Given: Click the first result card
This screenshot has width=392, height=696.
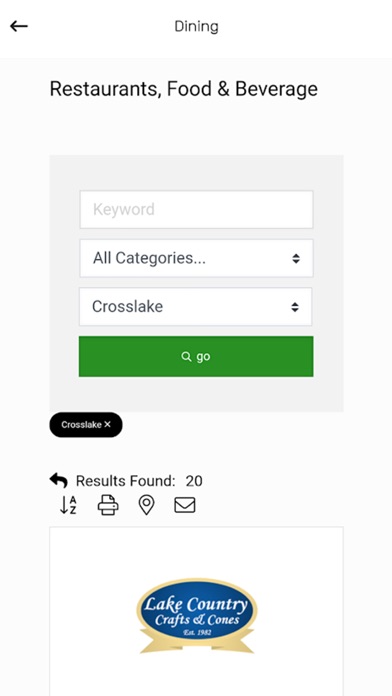Looking at the screenshot, I should pyautogui.click(x=196, y=612).
